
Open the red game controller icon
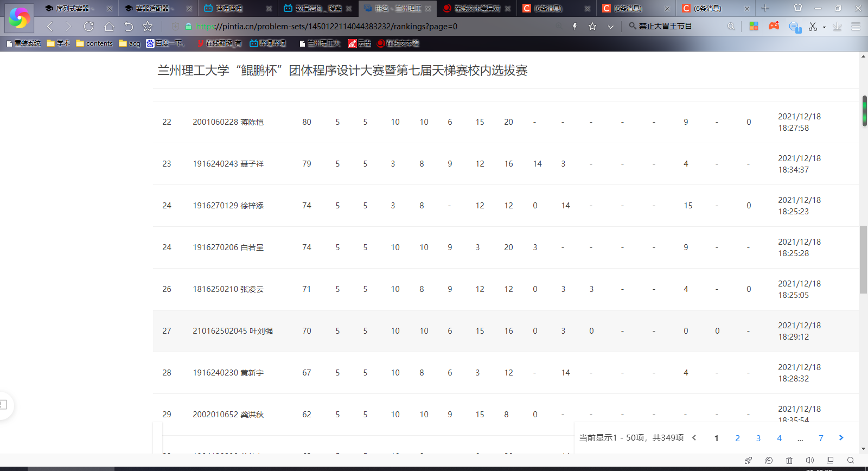[774, 26]
